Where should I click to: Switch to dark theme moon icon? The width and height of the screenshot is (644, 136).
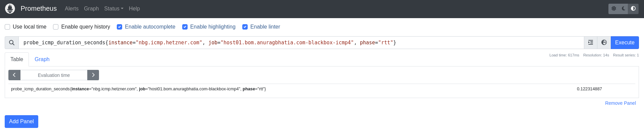coord(624,9)
